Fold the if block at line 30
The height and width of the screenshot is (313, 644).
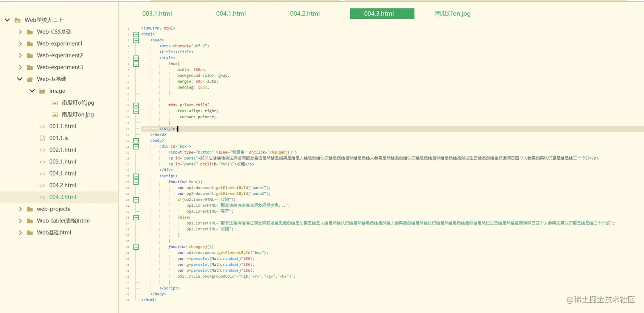136,199
